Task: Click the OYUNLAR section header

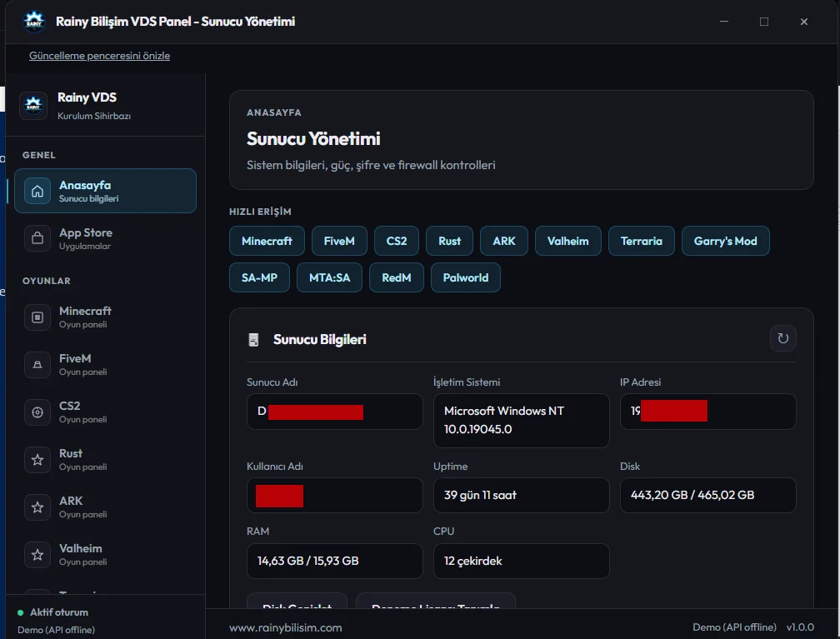Action: click(47, 281)
